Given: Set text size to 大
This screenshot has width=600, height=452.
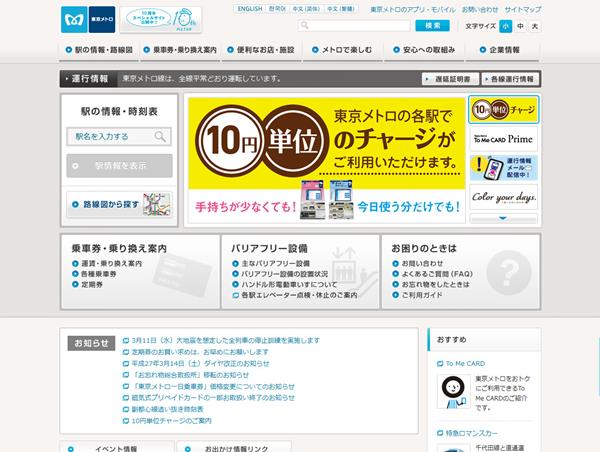Looking at the screenshot, I should pyautogui.click(x=535, y=26).
